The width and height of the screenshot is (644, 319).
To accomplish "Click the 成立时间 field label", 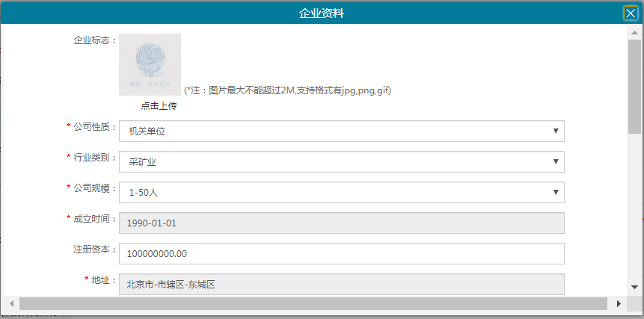I will (93, 219).
